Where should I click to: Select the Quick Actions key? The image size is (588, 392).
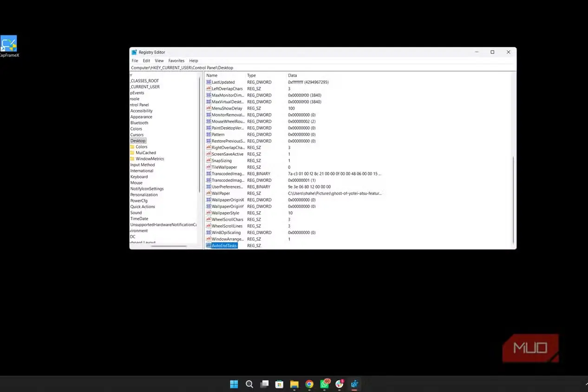click(x=143, y=207)
